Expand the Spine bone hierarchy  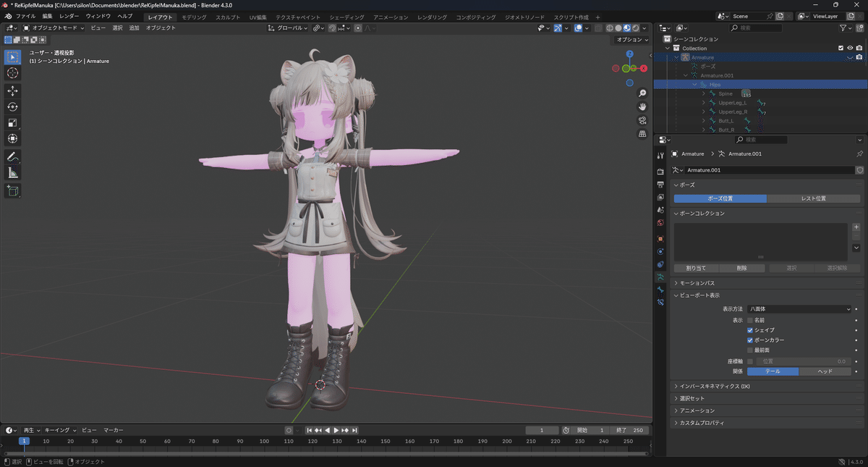702,93
